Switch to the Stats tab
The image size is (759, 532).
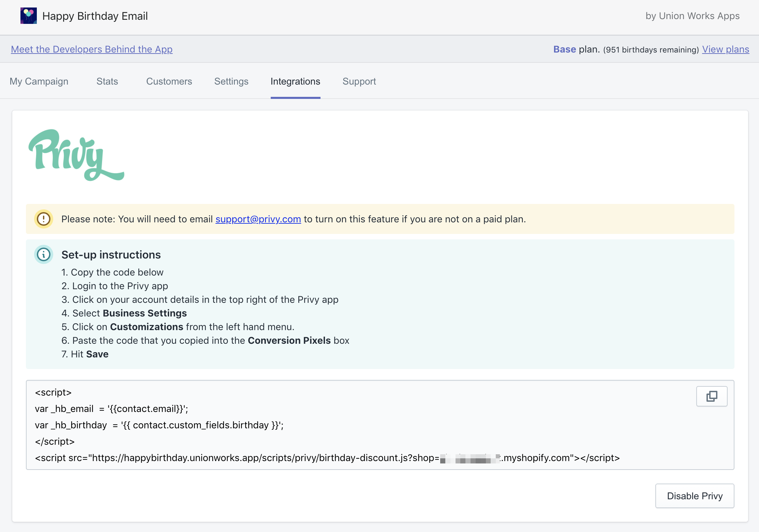[x=107, y=82]
